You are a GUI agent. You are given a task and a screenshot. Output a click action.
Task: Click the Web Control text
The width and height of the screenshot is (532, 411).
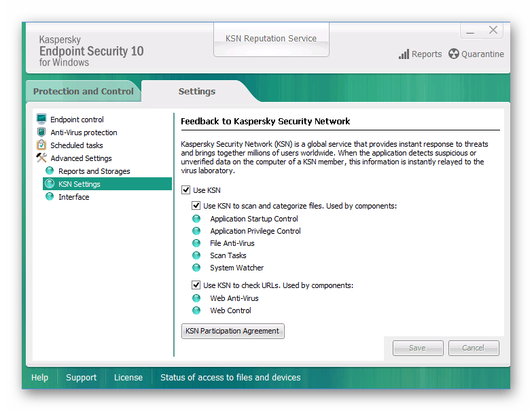click(x=231, y=310)
